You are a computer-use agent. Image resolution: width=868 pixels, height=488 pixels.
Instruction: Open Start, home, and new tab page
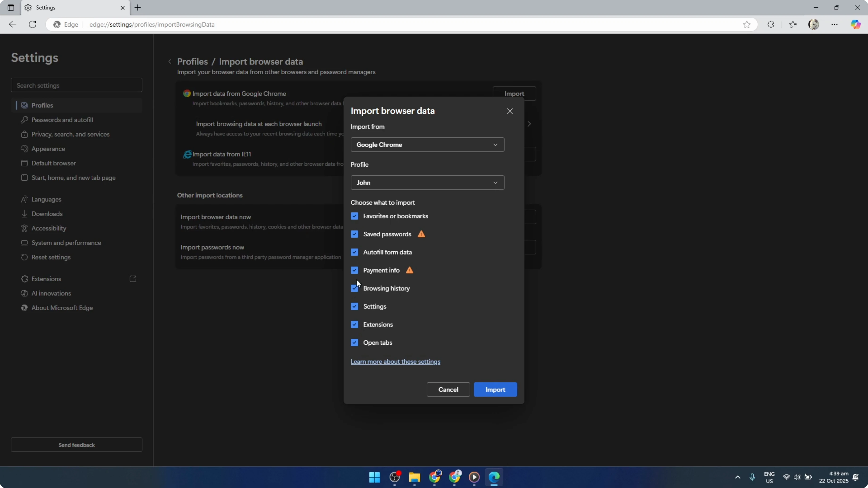coord(76,178)
